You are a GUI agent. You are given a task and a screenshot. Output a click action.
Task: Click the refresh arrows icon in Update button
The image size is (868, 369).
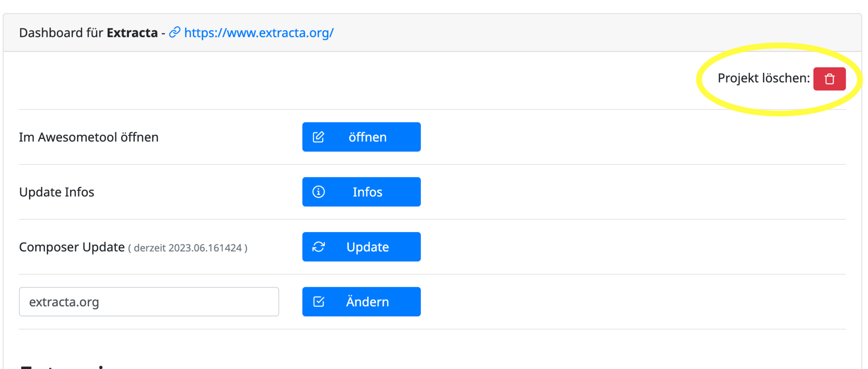point(319,247)
